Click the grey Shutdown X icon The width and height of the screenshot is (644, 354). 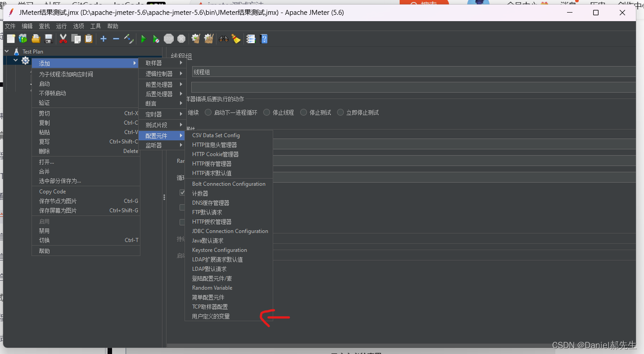181,39
